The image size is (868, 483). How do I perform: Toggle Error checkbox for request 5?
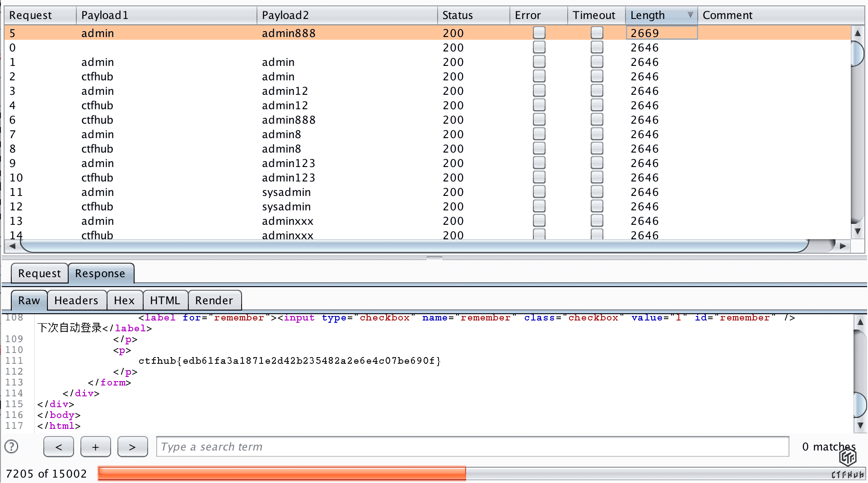[x=539, y=33]
